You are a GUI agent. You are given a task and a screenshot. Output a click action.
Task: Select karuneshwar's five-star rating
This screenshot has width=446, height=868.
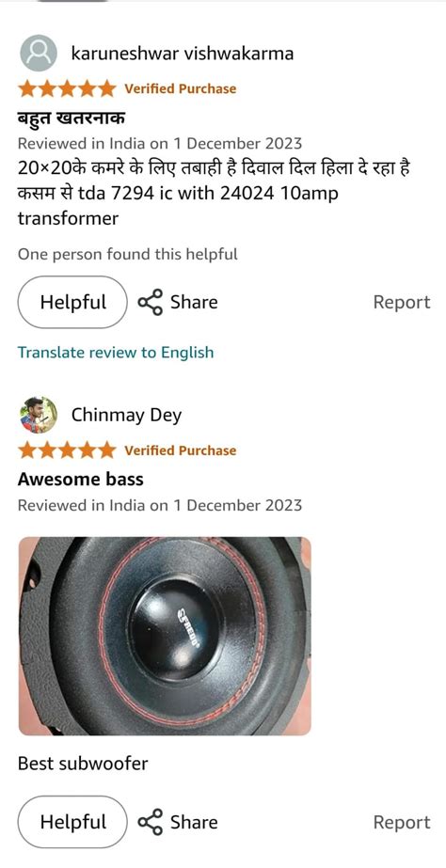click(x=67, y=88)
